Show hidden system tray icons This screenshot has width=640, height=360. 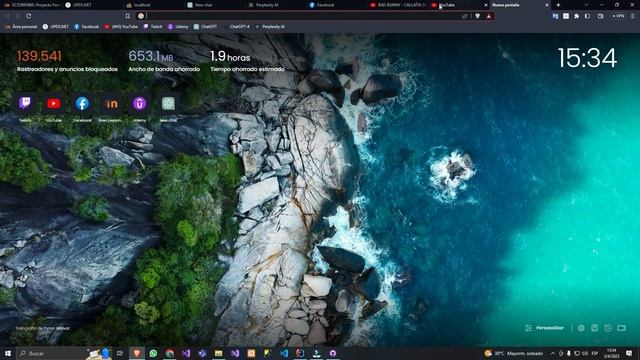coord(553,353)
